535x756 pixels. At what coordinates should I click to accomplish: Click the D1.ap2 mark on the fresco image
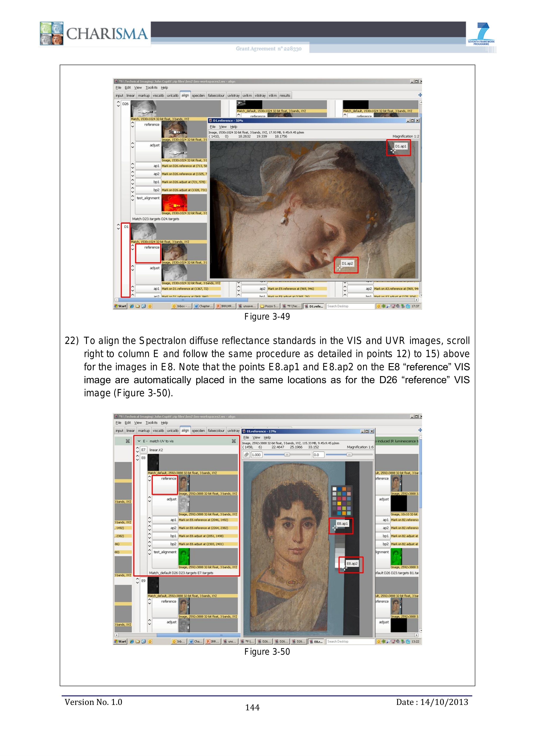(340, 268)
